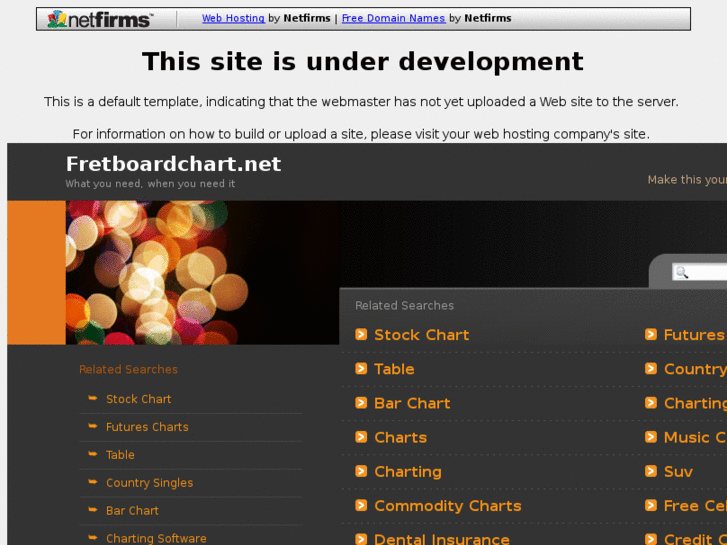Open the Web Hosting link
Image resolution: width=727 pixels, height=545 pixels.
[x=233, y=18]
